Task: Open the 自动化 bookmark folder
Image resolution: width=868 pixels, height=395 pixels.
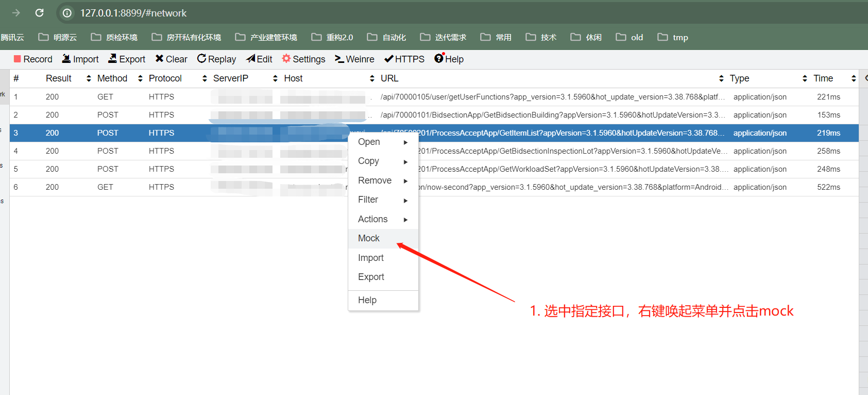Action: (387, 37)
